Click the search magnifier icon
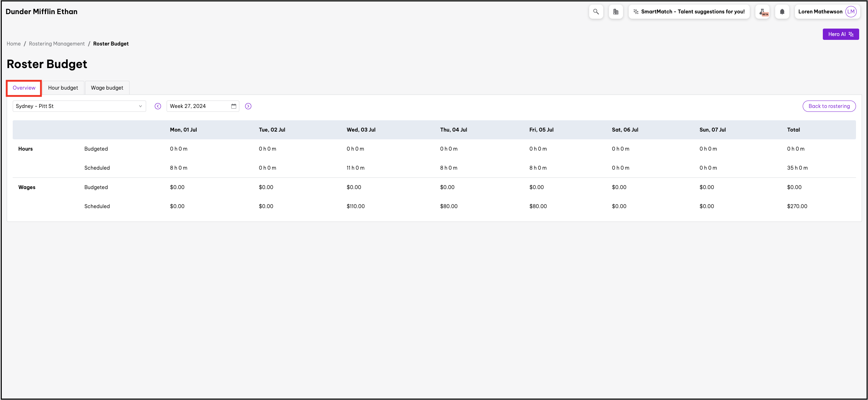 click(x=596, y=12)
